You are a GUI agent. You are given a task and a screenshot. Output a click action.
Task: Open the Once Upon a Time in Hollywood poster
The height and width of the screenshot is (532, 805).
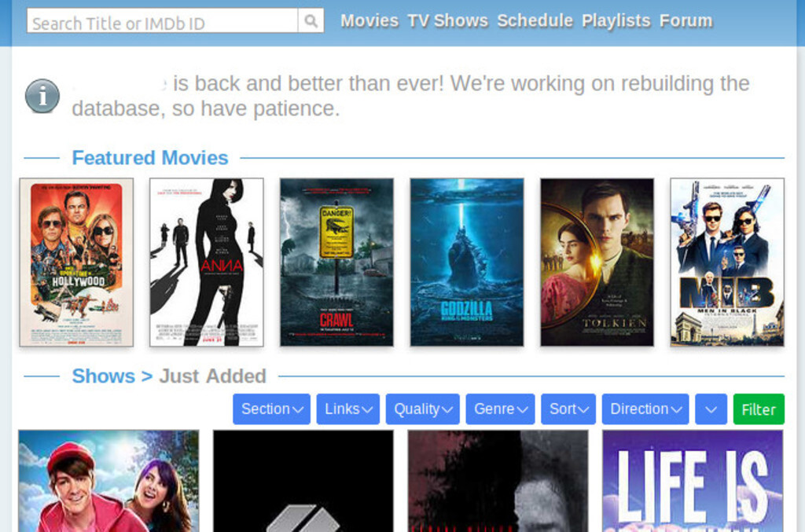[76, 262]
